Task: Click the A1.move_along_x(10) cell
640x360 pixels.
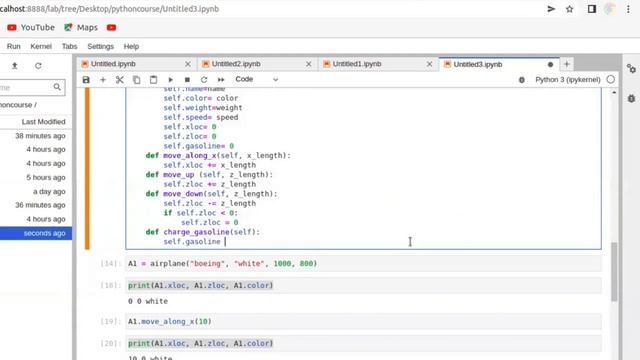Action: tap(363, 322)
